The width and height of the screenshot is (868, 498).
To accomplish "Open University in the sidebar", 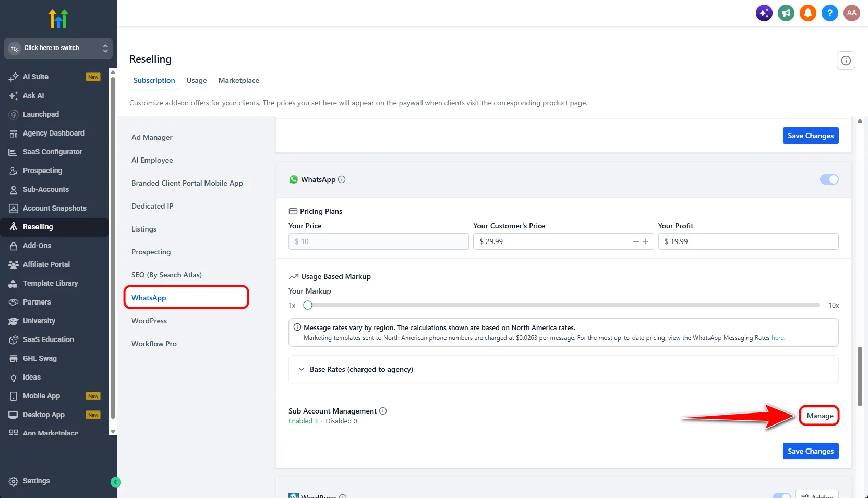I will point(54,321).
